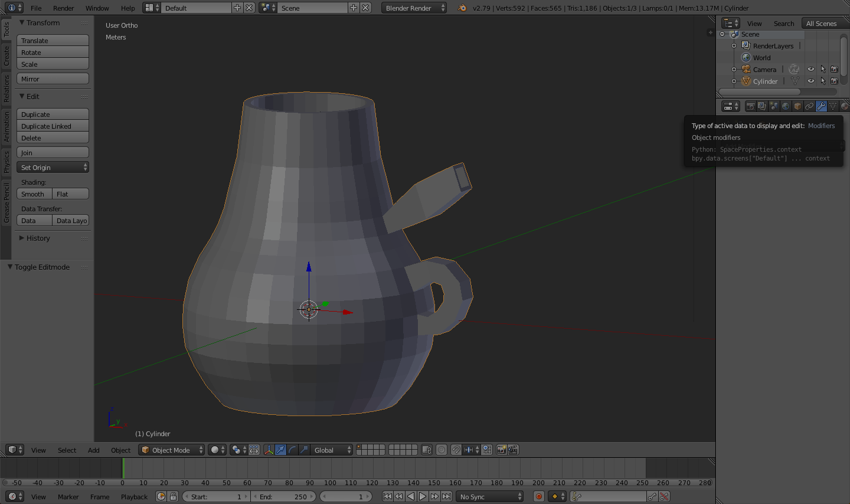Open the Modifiers wrench properties tab
The image size is (850, 504).
821,106
